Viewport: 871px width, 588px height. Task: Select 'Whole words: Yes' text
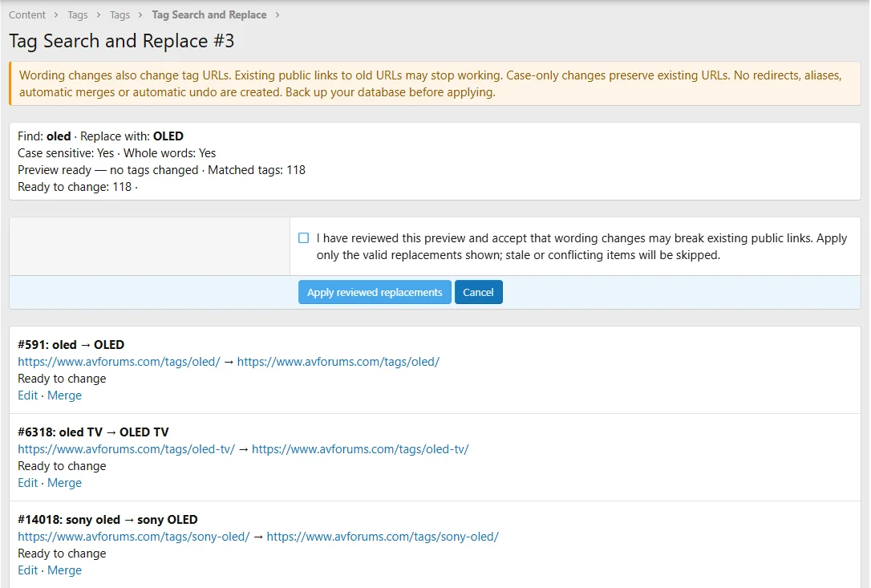(169, 153)
